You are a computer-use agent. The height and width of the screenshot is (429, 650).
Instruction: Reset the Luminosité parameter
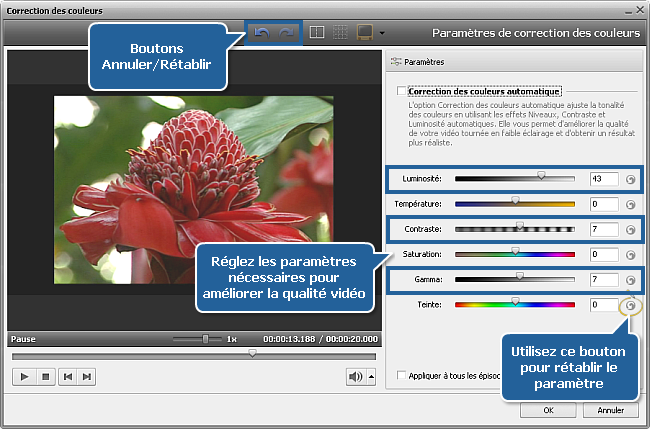click(x=631, y=179)
